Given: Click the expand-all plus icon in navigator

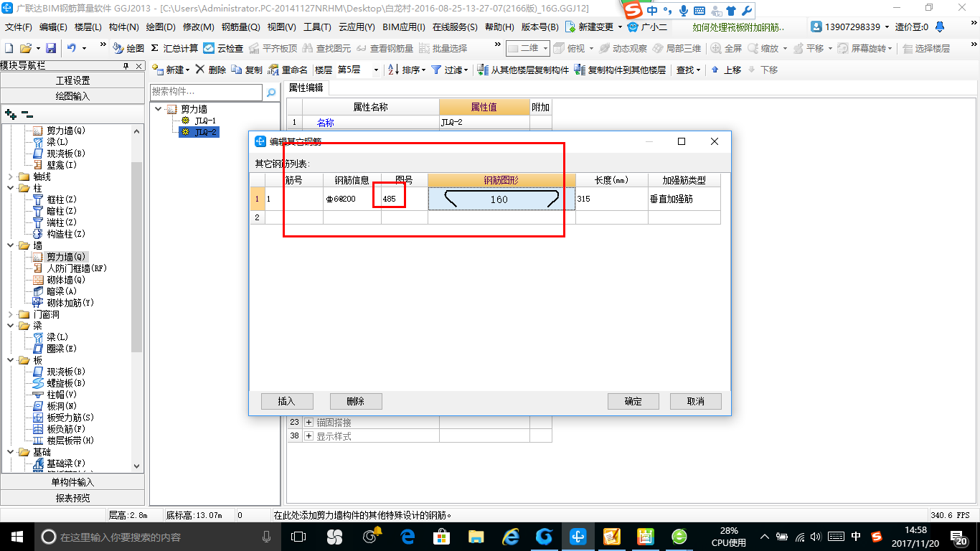Looking at the screenshot, I should [x=10, y=113].
